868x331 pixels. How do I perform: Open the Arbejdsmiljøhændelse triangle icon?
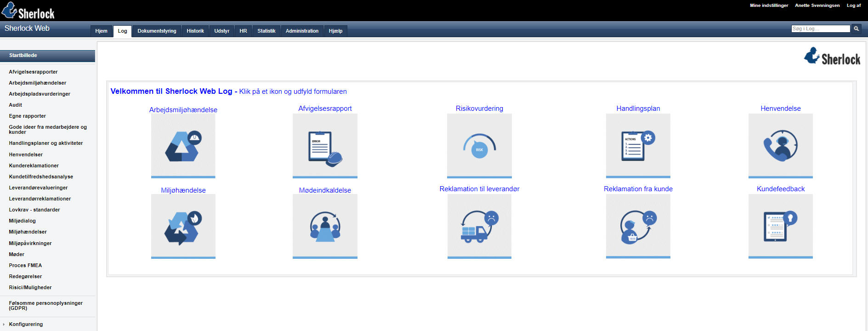click(x=183, y=146)
